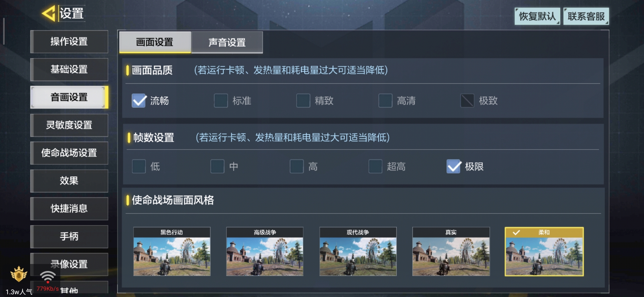
Task: Switch to 声音设置 tab
Action: click(227, 42)
